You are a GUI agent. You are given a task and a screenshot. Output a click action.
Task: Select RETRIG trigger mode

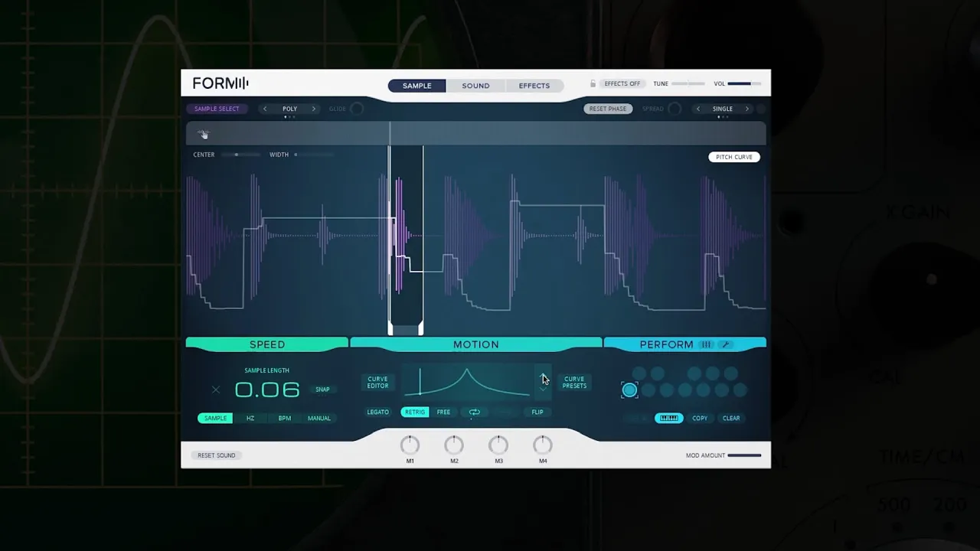pos(415,412)
